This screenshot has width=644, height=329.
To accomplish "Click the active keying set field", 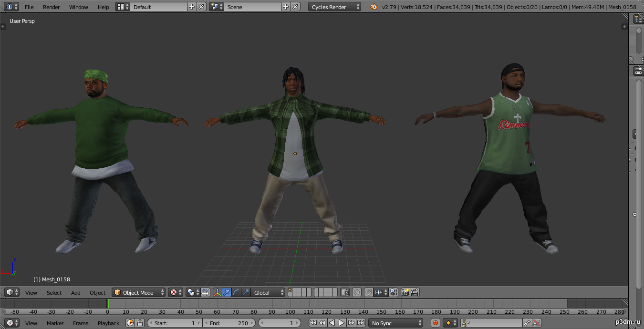I will (491, 323).
